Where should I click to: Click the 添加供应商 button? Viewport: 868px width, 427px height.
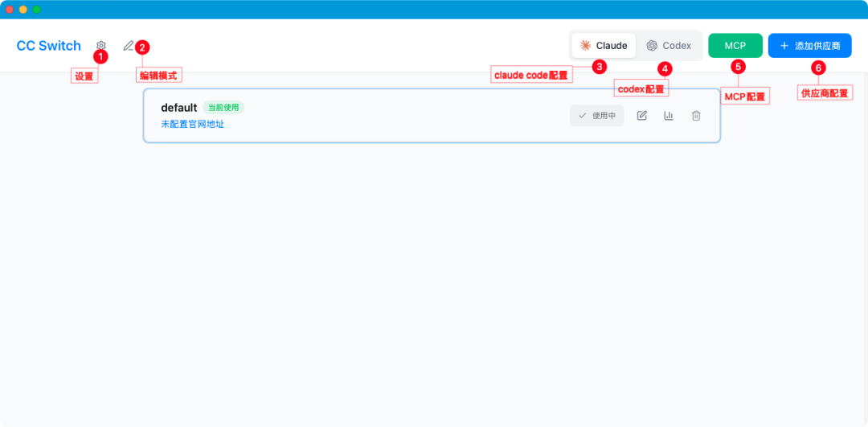[x=809, y=46]
